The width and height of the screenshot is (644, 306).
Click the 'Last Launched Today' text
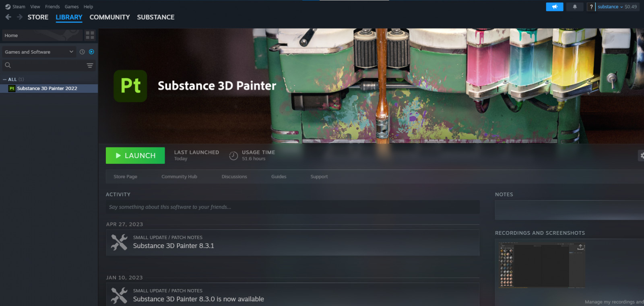[196, 155]
